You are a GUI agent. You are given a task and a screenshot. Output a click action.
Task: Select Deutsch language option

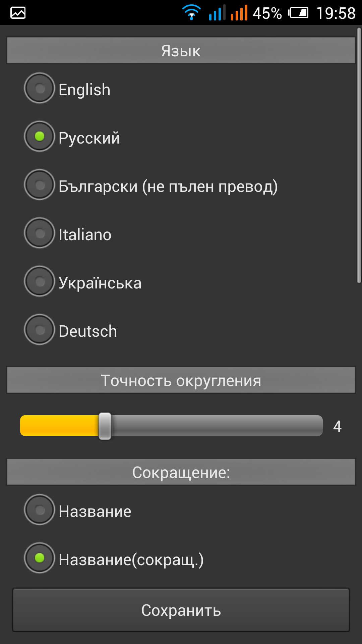pyautogui.click(x=40, y=330)
